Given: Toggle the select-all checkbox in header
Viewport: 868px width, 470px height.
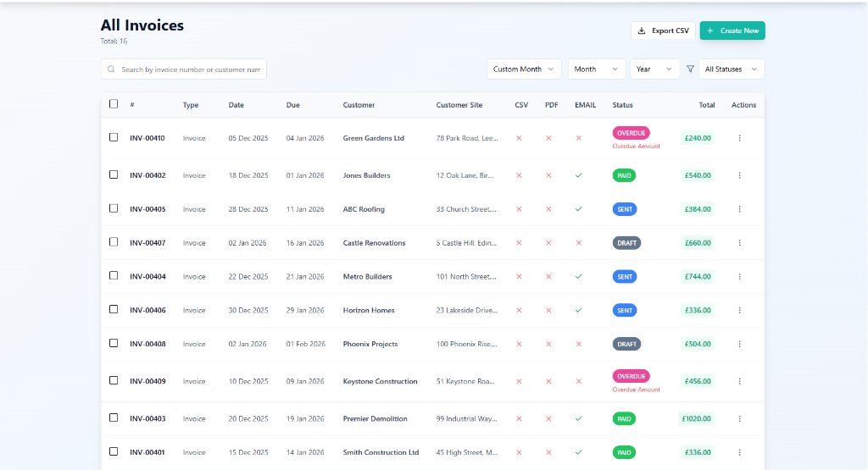Looking at the screenshot, I should (114, 104).
